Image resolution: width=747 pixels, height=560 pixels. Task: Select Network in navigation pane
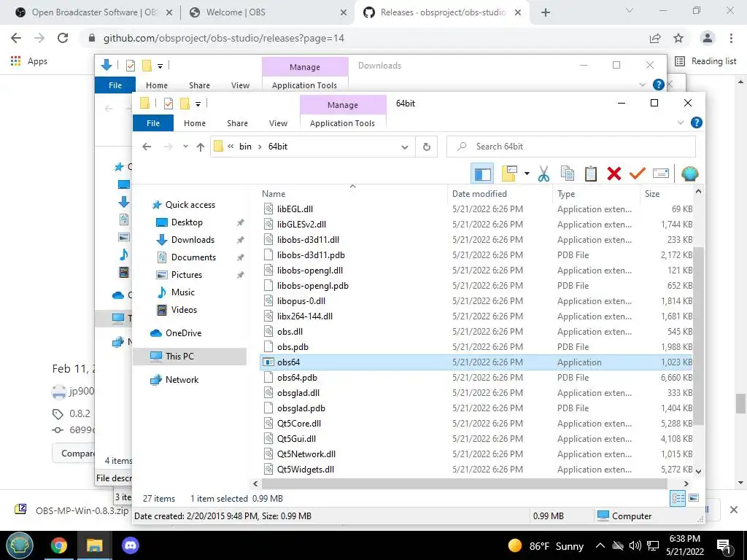pos(182,380)
